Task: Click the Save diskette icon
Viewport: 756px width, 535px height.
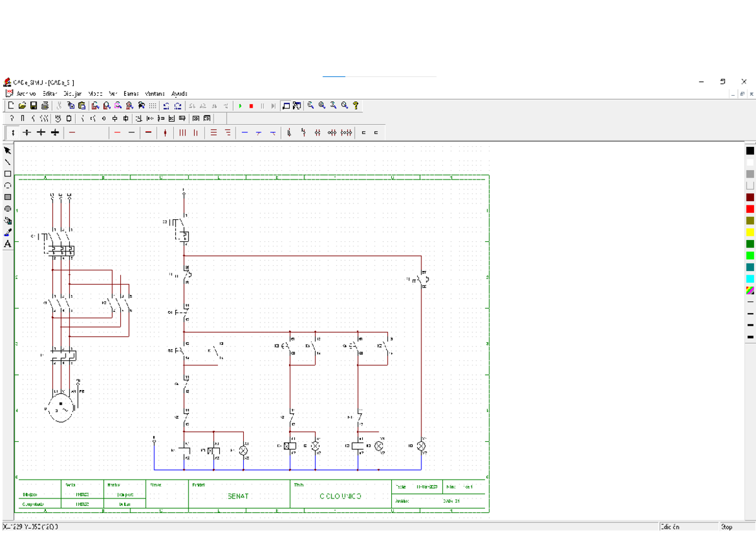Action: click(33, 106)
